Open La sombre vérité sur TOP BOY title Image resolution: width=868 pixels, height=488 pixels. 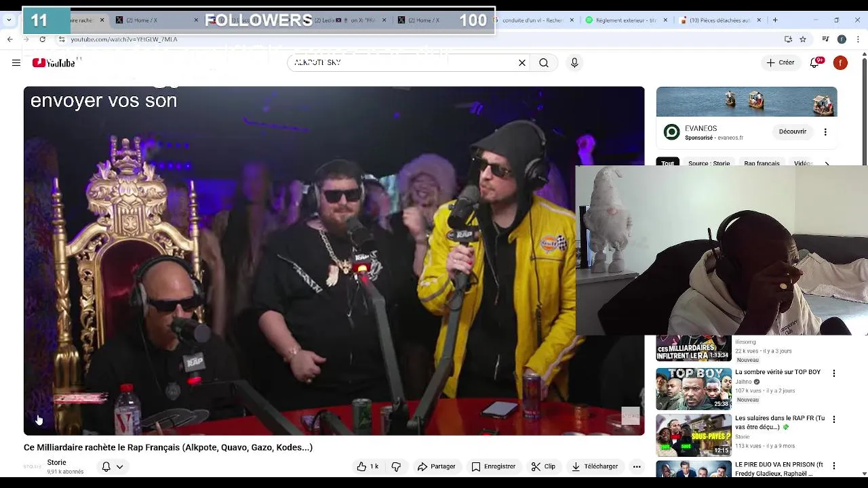(778, 372)
